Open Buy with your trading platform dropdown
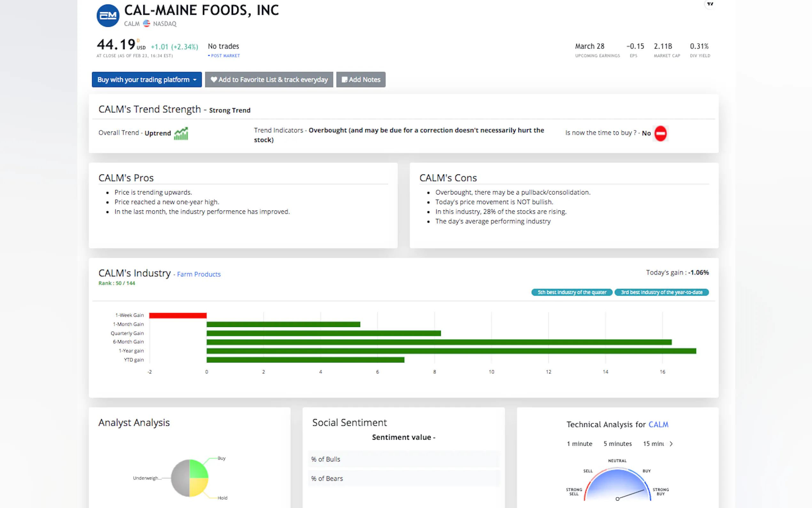 click(x=147, y=80)
